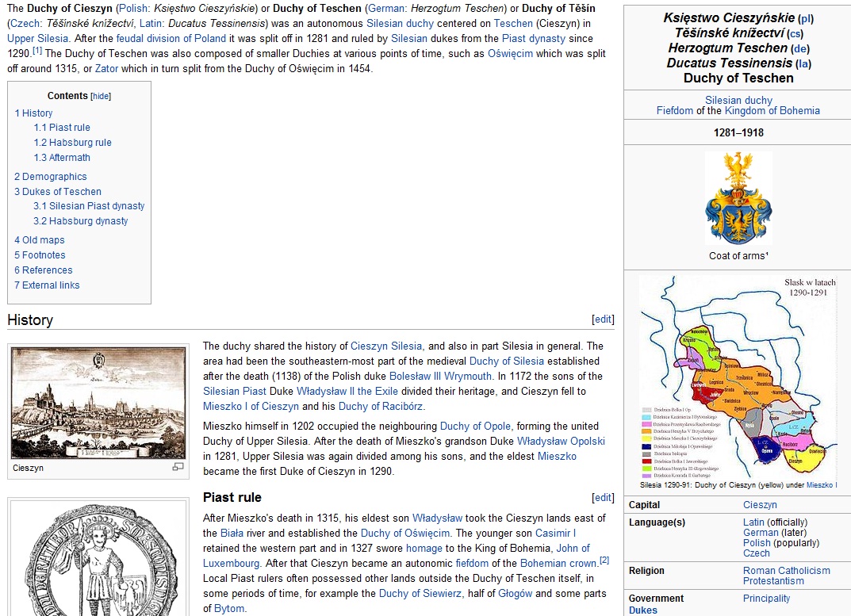
Task: Open the 'Oświęcim' link in the intro paragraph
Action: point(510,54)
